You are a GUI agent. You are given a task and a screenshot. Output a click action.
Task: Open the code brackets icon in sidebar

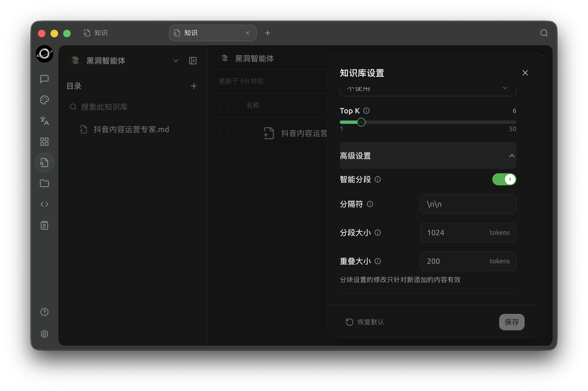[x=44, y=204]
